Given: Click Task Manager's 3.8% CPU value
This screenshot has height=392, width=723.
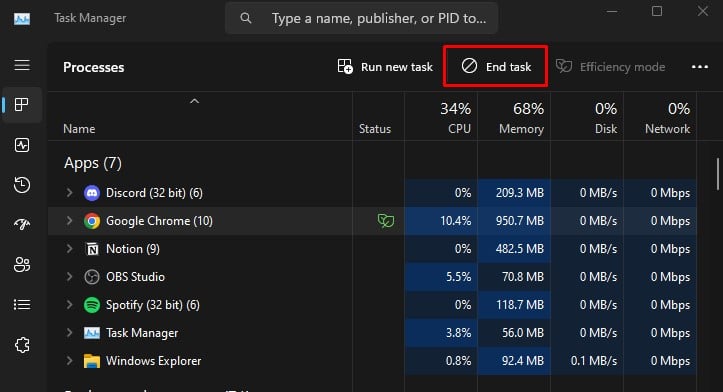Looking at the screenshot, I should 458,333.
